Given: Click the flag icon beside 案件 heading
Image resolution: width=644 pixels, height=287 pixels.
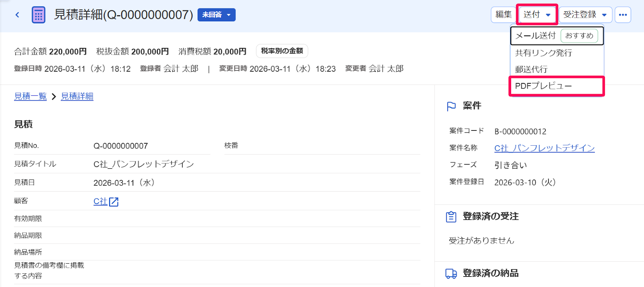Looking at the screenshot, I should point(452,106).
